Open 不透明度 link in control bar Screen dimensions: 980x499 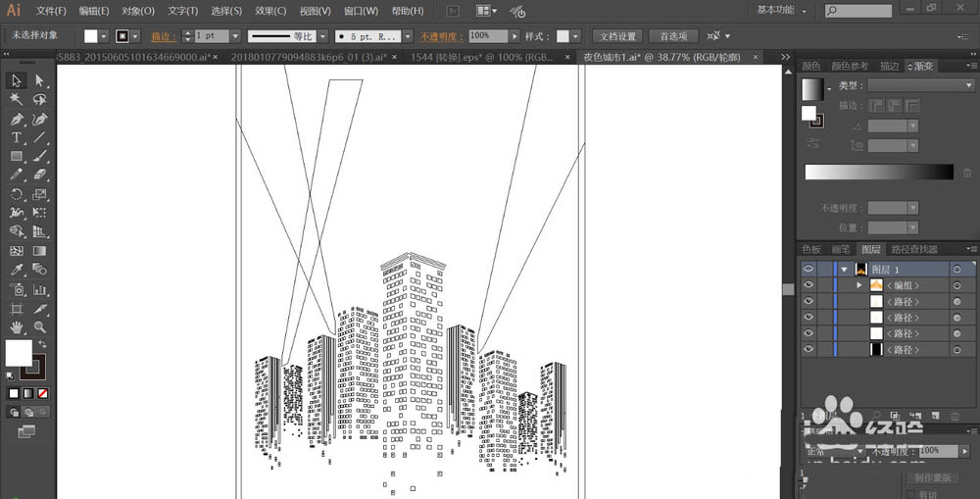click(442, 36)
